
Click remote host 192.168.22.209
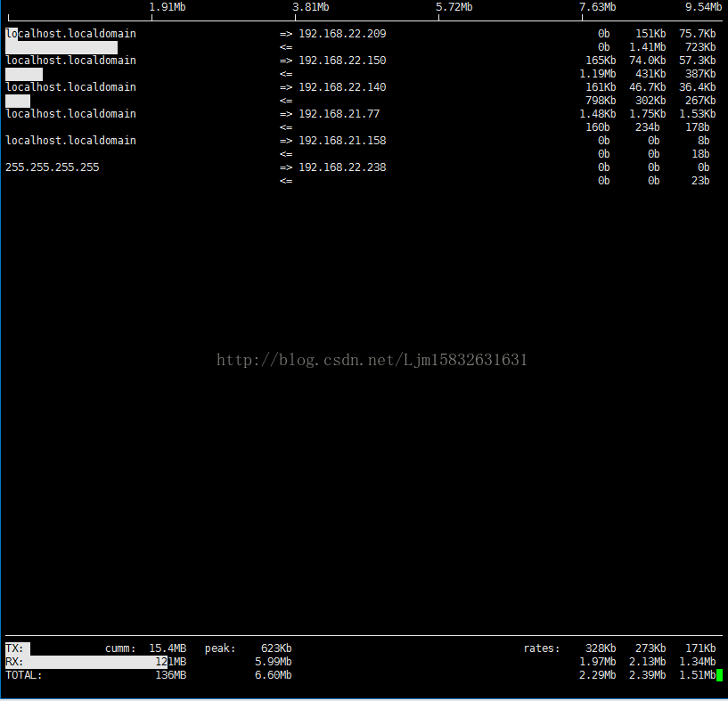(342, 34)
